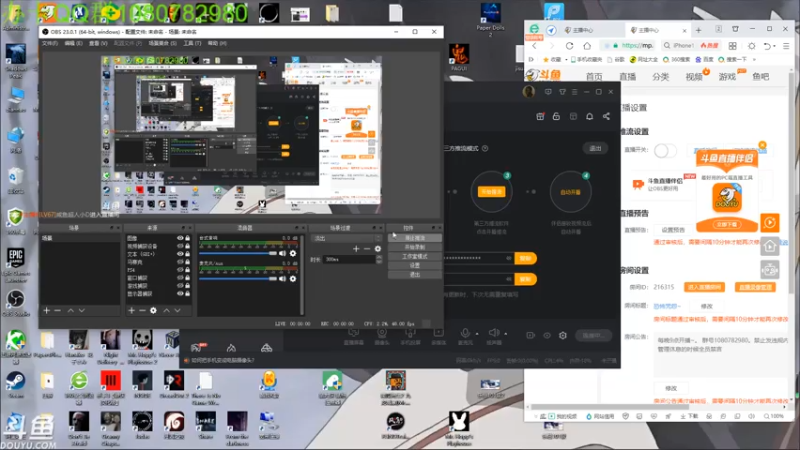
Task: Open settings gear for 台式音响 audio channel
Action: [293, 254]
